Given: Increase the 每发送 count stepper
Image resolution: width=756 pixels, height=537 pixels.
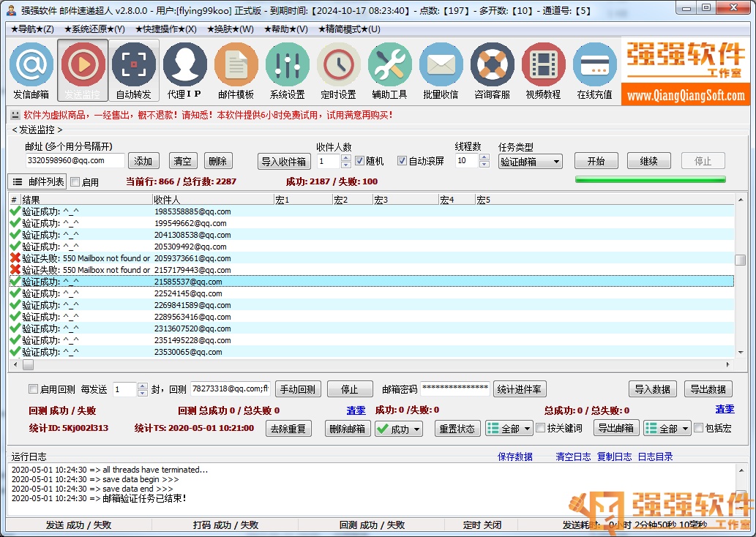Looking at the screenshot, I should 142,386.
